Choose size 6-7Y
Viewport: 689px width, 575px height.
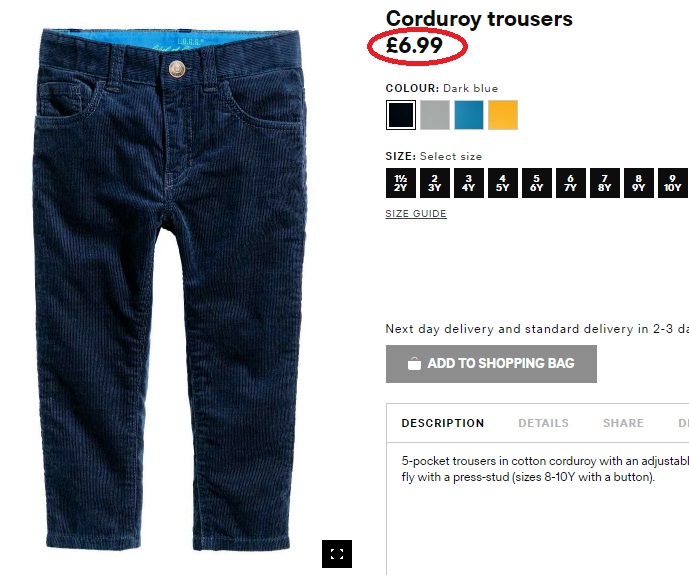[571, 183]
